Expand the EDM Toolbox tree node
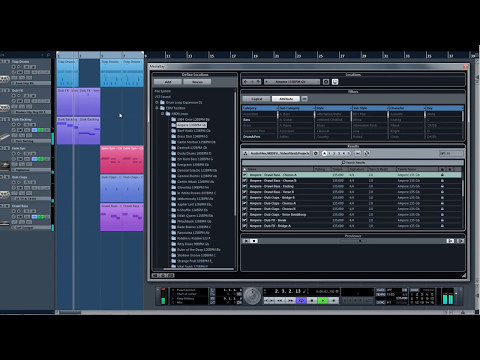 [x=157, y=108]
